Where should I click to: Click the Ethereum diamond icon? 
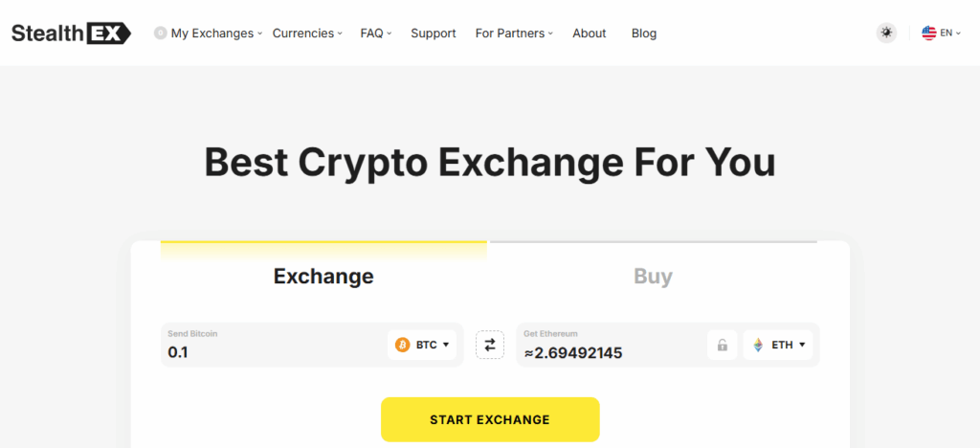click(758, 345)
